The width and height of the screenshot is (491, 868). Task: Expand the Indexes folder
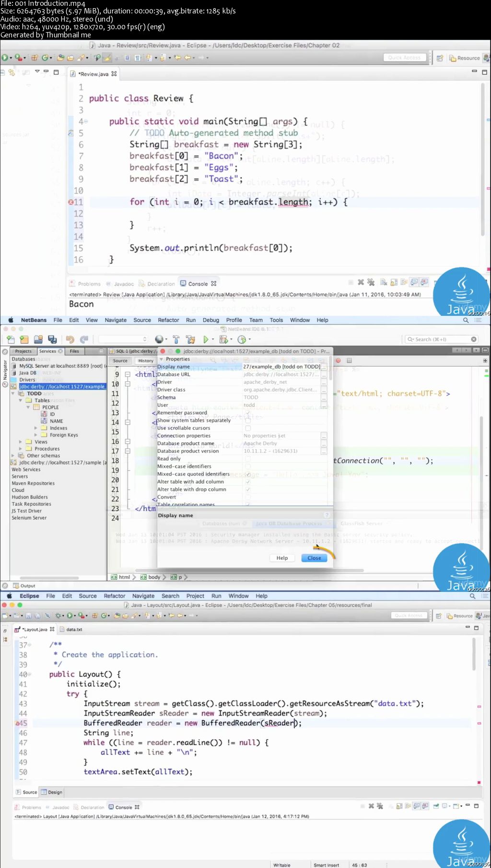pos(35,428)
